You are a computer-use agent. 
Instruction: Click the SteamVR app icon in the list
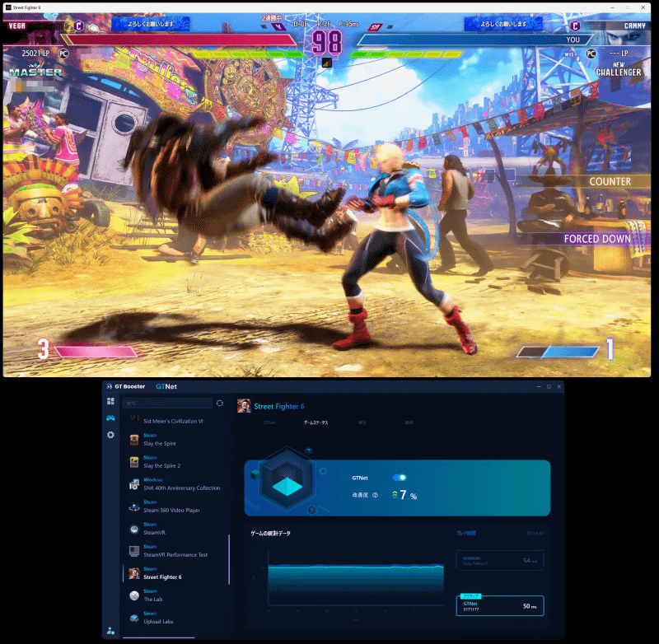[x=134, y=529]
